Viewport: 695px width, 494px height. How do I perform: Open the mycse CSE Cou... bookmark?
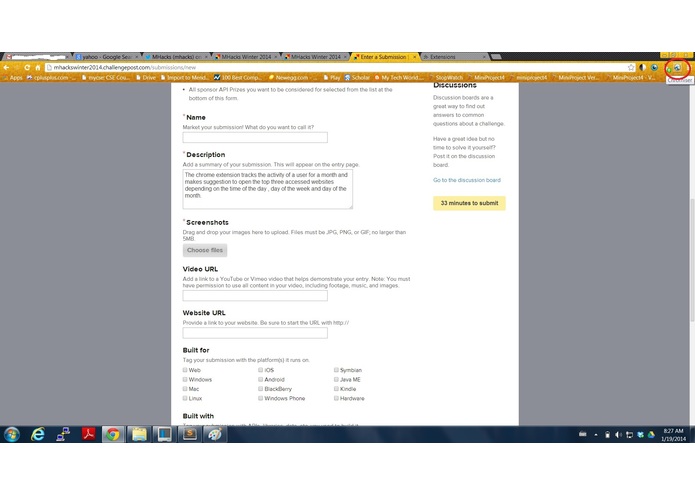(x=105, y=78)
